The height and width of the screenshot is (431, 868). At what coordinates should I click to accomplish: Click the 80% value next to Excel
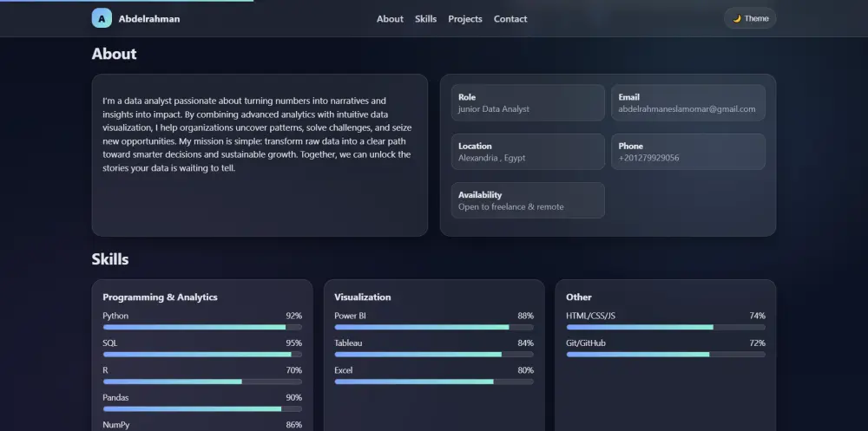[525, 370]
